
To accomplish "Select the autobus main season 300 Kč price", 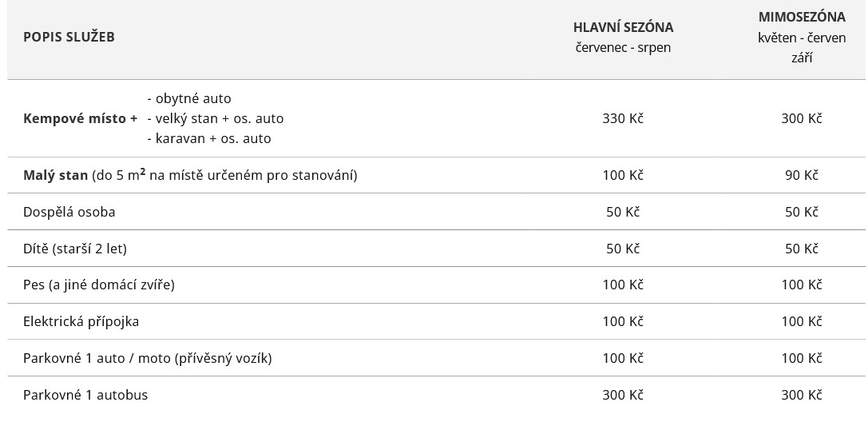I will click(x=623, y=395).
